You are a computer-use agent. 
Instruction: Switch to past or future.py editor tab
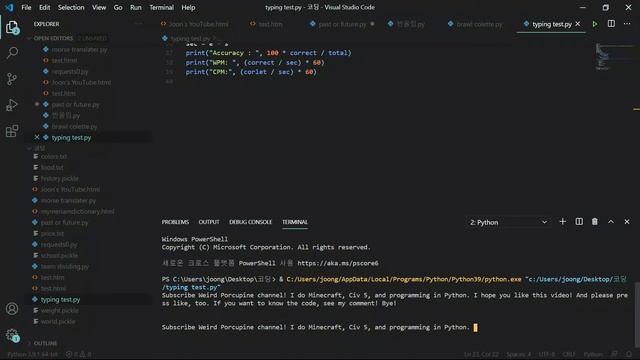point(342,24)
